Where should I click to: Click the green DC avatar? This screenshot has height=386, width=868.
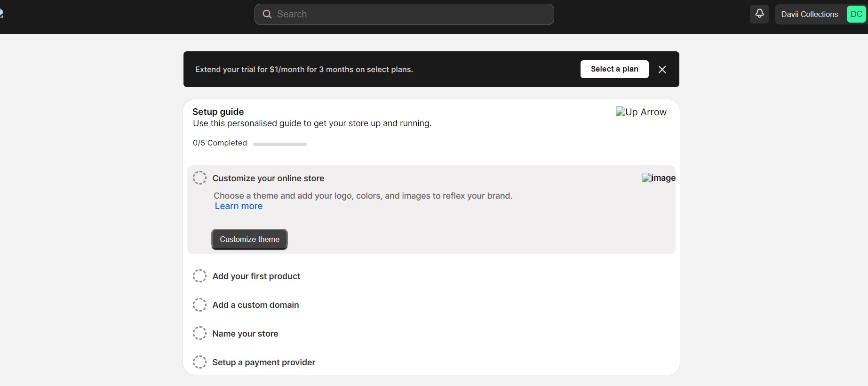pos(856,14)
